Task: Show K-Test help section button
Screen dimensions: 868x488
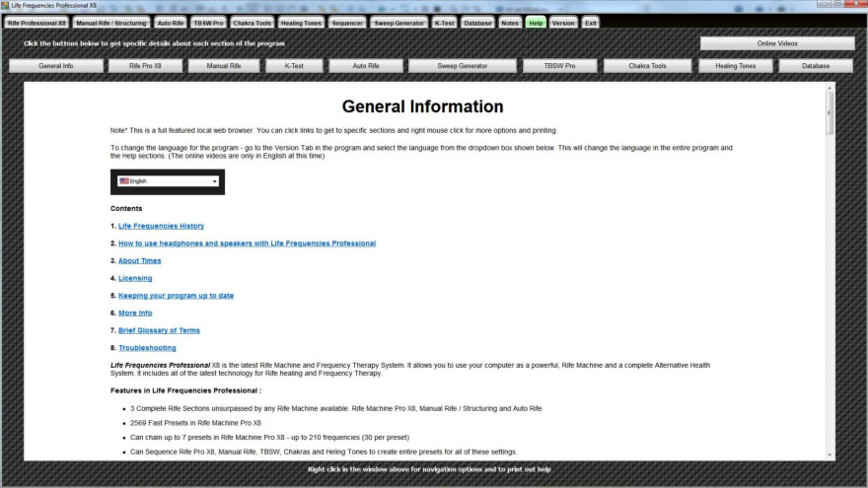Action: [x=294, y=66]
